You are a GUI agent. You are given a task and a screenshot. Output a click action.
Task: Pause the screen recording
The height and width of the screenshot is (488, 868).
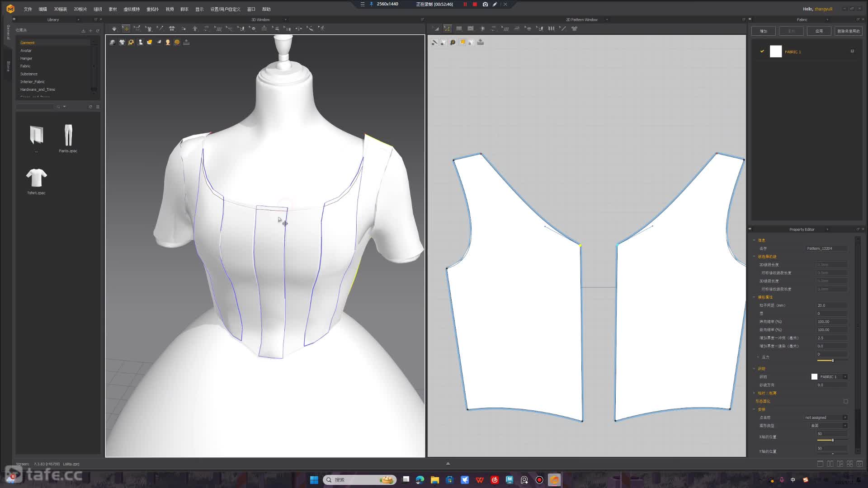pos(465,4)
